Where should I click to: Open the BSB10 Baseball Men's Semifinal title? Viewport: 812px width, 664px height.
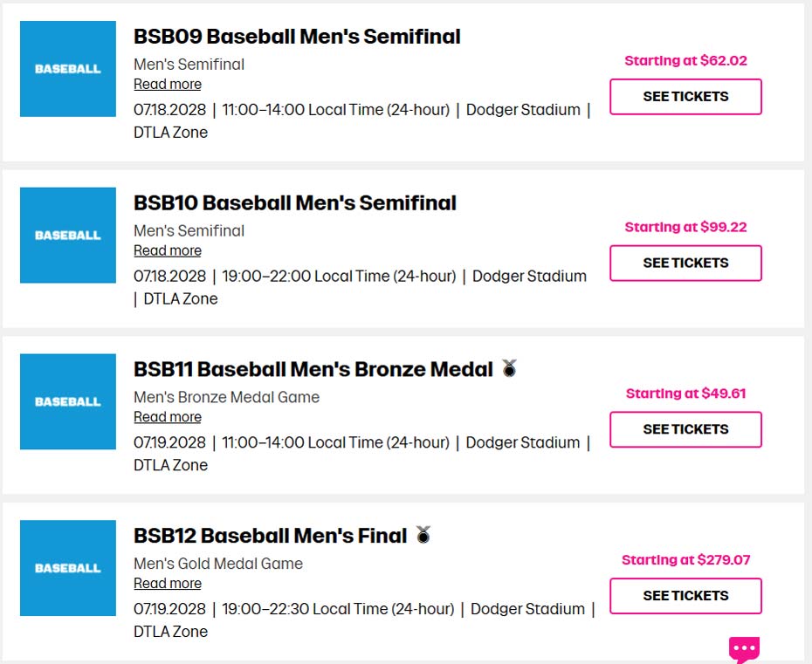[x=295, y=203]
